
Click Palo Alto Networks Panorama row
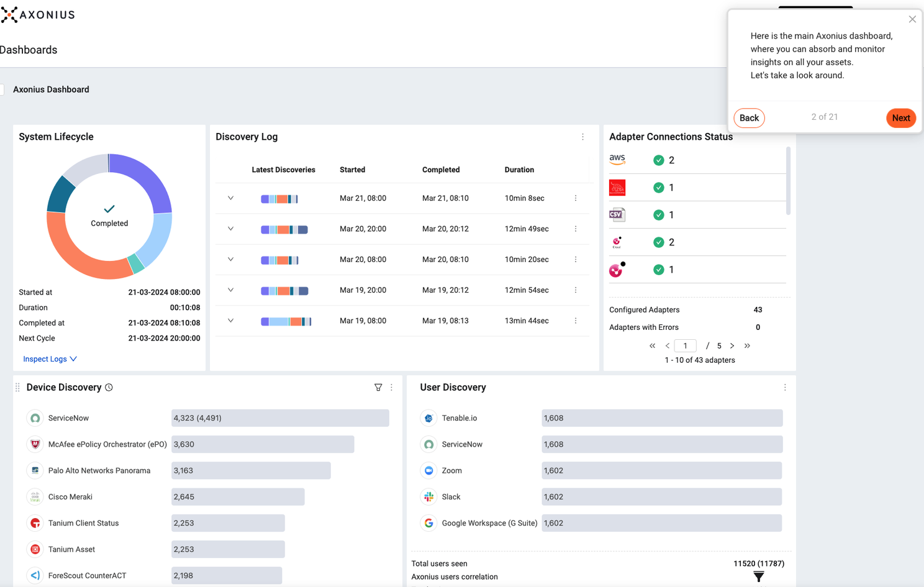point(208,470)
